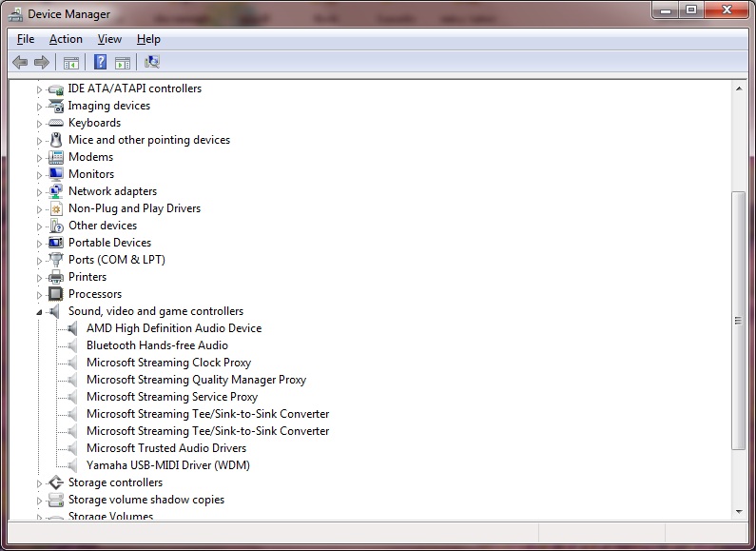
Task: Expand IDE ATA/ATAPI controllers node
Action: [40, 89]
